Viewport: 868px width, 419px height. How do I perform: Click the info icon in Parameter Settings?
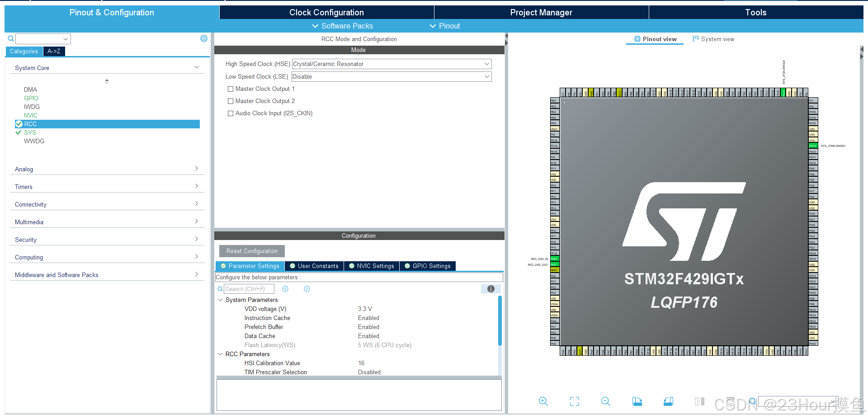(x=491, y=289)
